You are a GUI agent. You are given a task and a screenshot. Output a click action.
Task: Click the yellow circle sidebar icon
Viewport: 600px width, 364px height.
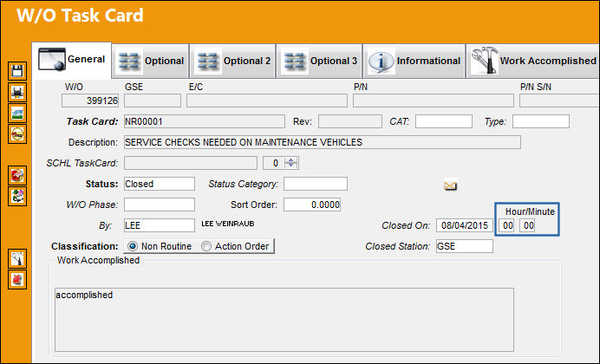[x=17, y=133]
